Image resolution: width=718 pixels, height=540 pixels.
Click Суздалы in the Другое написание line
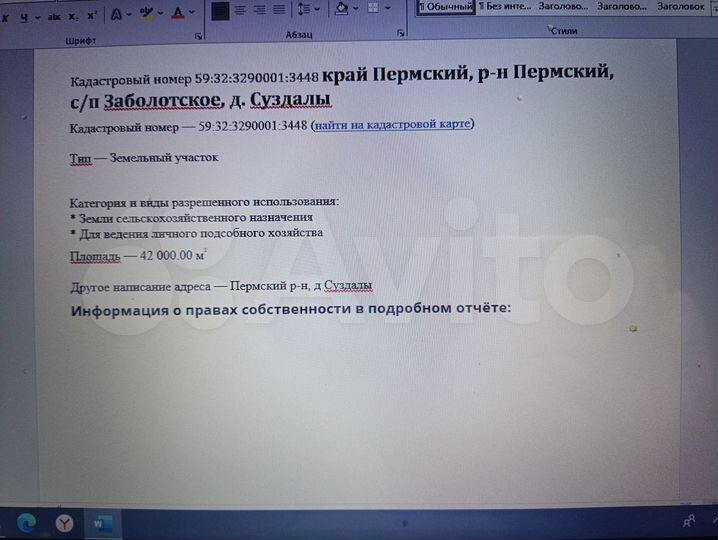point(348,285)
